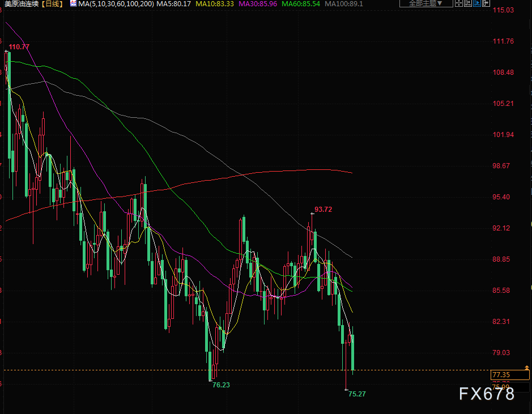
Task: Open the 全部主题 dropdown
Action: pos(426,3)
